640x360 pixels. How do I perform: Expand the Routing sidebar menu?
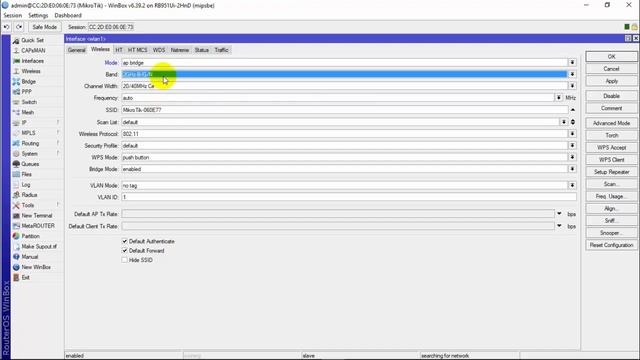pyautogui.click(x=30, y=143)
